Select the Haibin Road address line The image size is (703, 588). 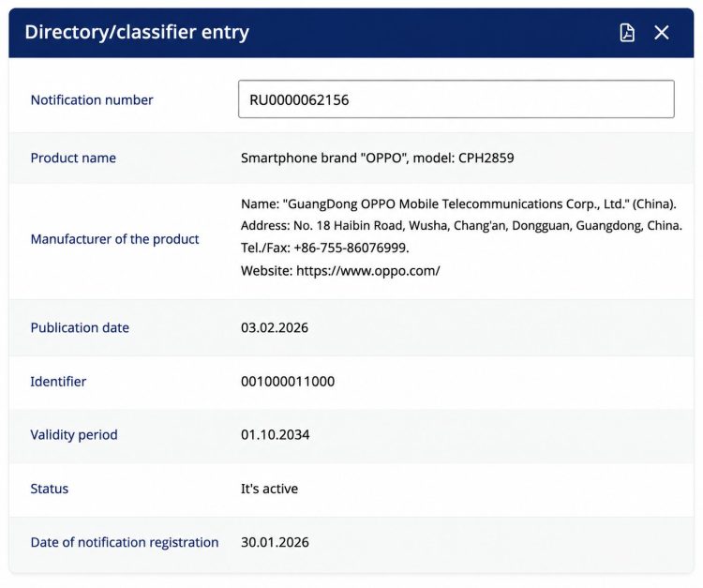pos(461,225)
